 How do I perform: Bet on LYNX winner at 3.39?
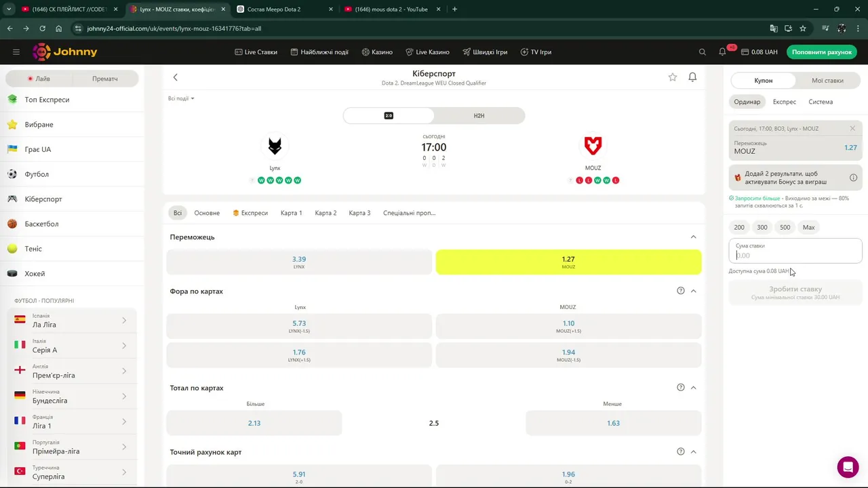coord(299,262)
